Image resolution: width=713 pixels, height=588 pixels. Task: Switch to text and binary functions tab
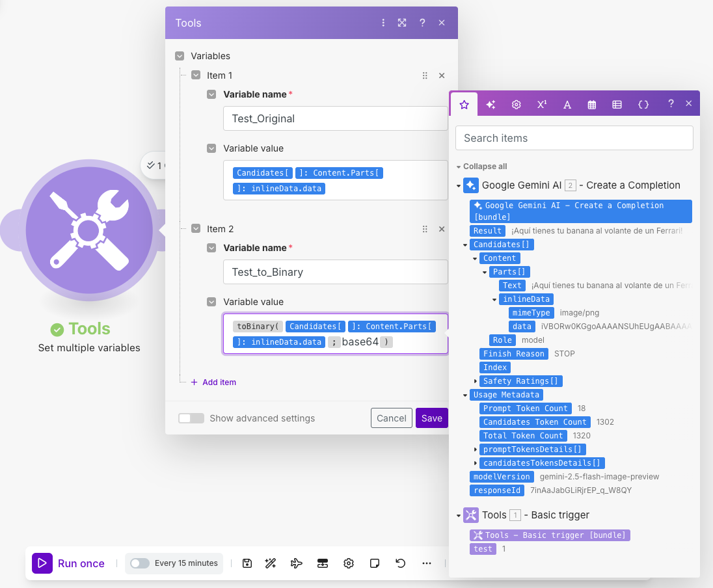(567, 105)
